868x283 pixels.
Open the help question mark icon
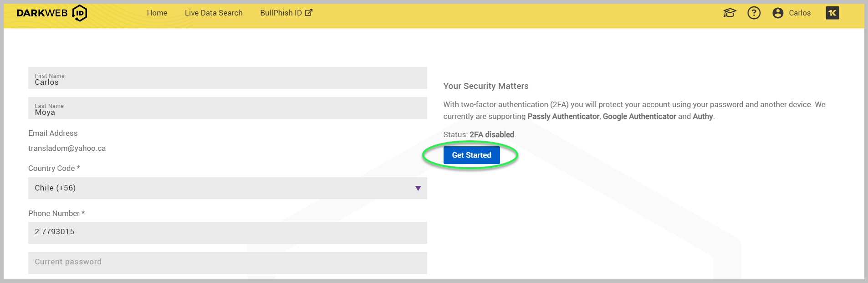point(754,13)
